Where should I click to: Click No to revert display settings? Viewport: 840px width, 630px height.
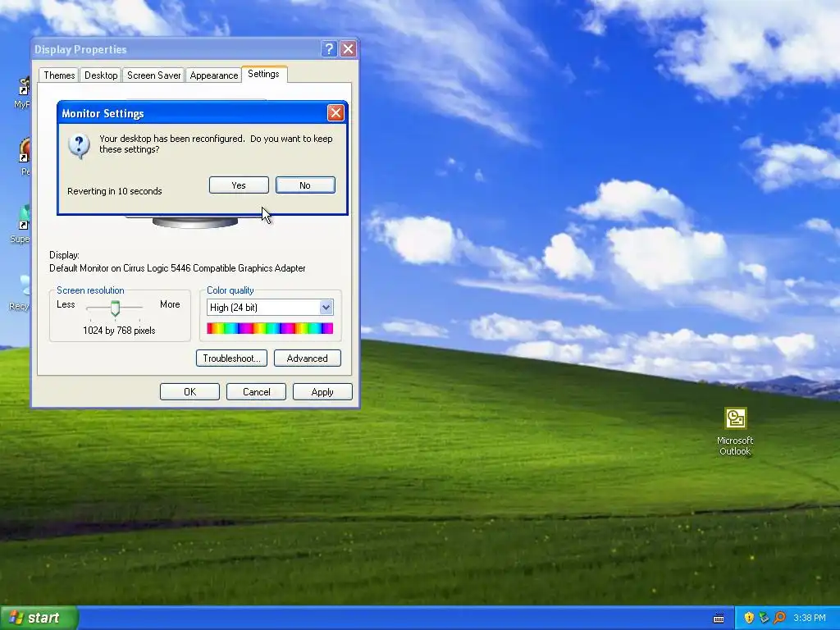pos(305,185)
